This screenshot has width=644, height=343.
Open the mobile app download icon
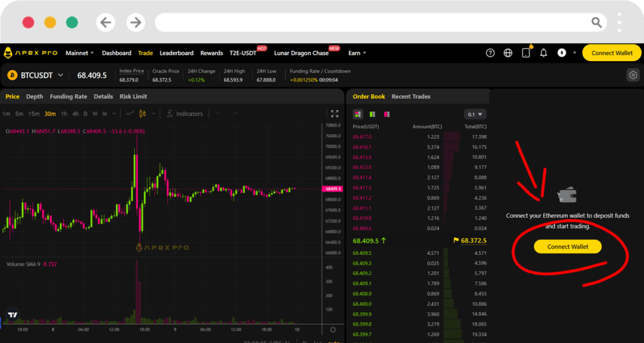(x=526, y=53)
